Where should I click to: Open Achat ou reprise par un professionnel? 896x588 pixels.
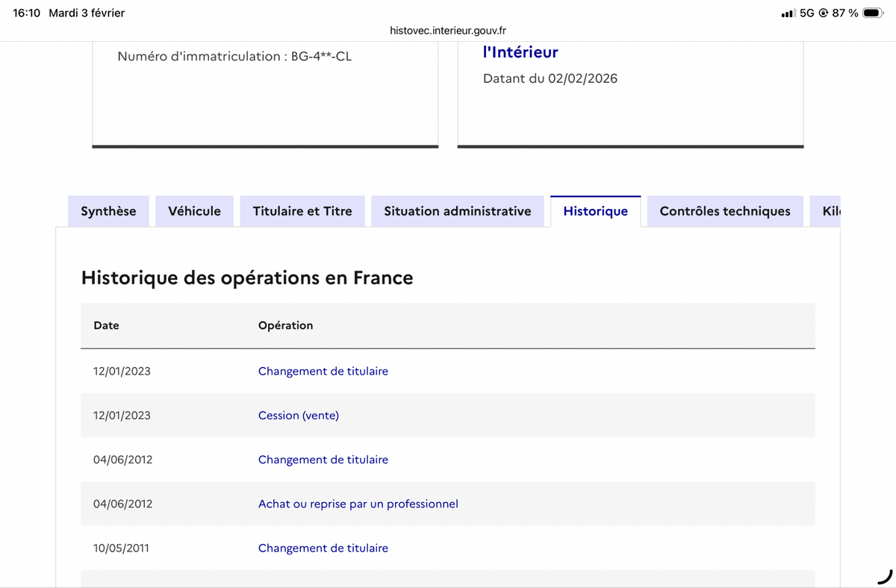click(x=358, y=504)
